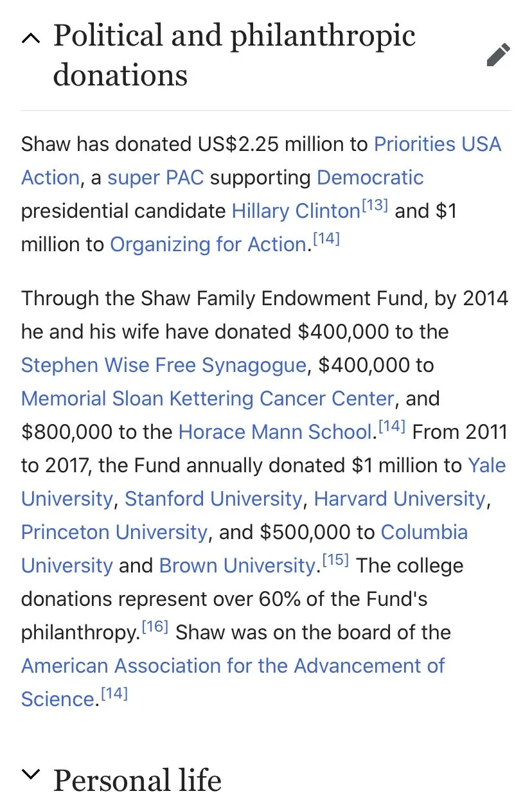Follow the Harvard University link
This screenshot has height=798, width=532.
(x=400, y=499)
